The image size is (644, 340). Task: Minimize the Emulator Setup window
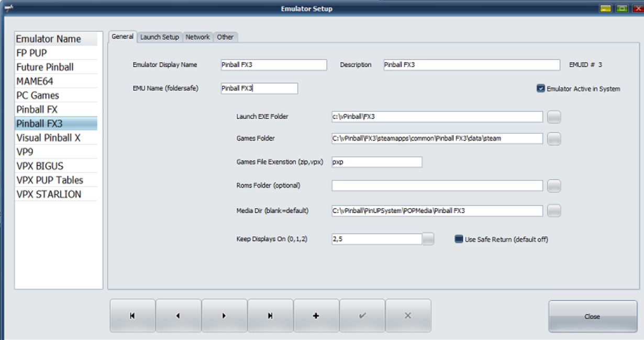tap(606, 8)
